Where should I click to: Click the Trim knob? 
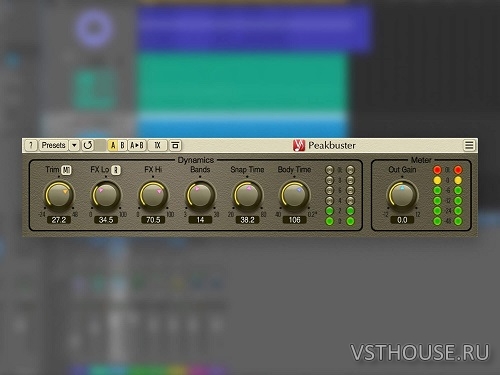tap(59, 195)
